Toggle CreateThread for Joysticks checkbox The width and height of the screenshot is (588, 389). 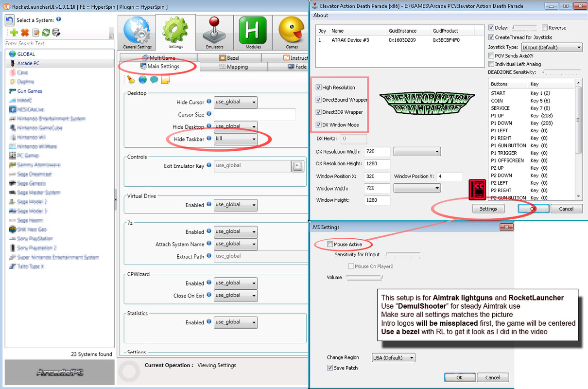click(491, 37)
